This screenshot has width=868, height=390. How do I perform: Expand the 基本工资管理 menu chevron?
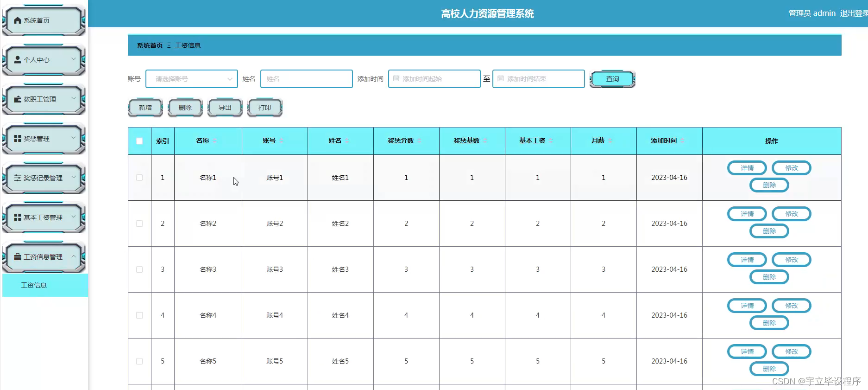tap(73, 217)
